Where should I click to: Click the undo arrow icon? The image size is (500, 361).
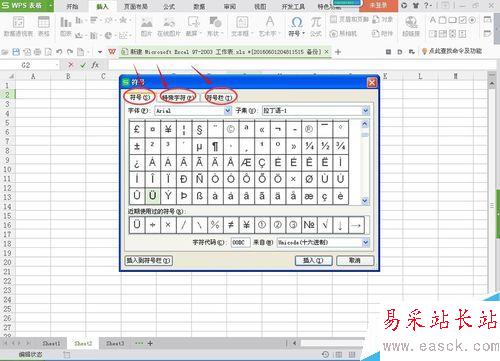(x=59, y=52)
